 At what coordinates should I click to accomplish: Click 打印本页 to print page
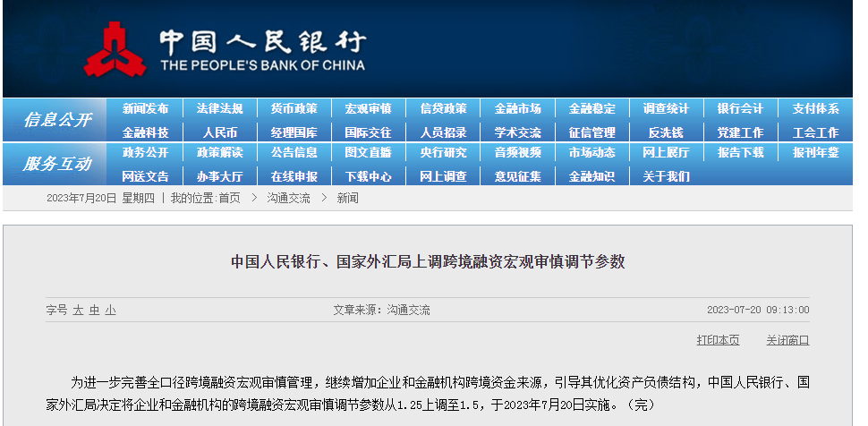(718, 340)
